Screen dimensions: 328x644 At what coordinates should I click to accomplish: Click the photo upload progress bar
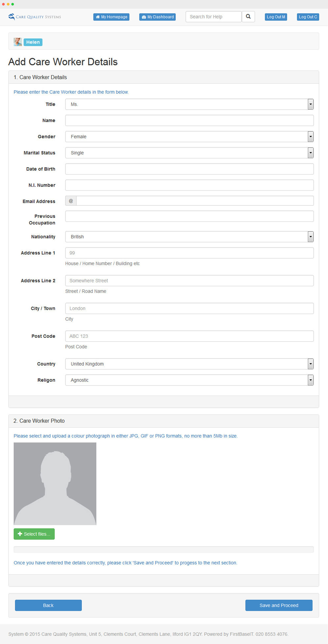coord(164,549)
